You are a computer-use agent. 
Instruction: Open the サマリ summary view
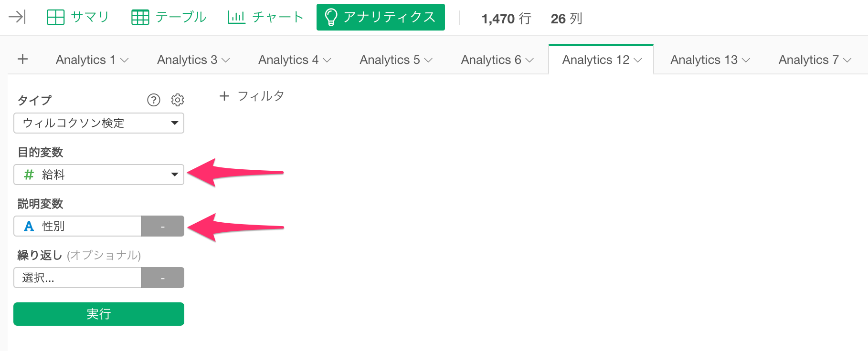pyautogui.click(x=78, y=17)
